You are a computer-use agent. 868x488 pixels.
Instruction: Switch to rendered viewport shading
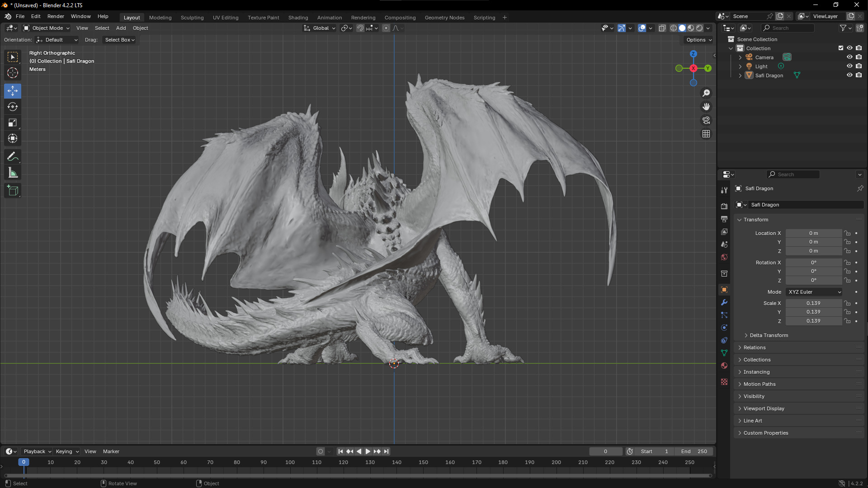(x=699, y=28)
